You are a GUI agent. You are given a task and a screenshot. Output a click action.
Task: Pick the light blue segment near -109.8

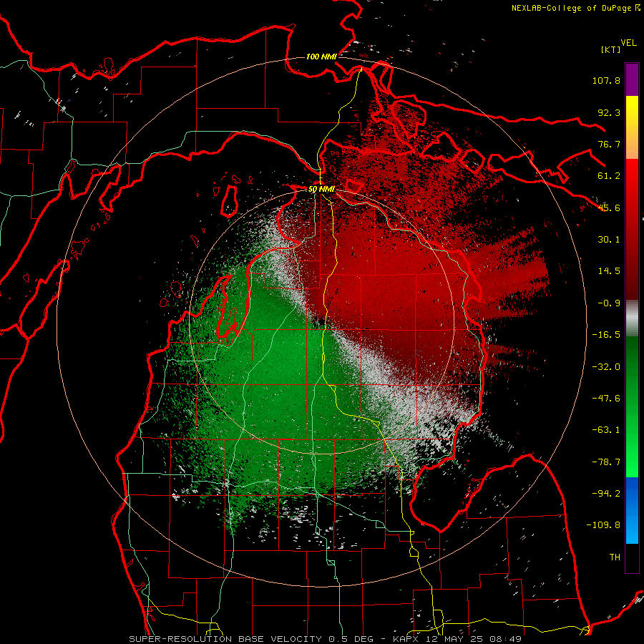(632, 527)
